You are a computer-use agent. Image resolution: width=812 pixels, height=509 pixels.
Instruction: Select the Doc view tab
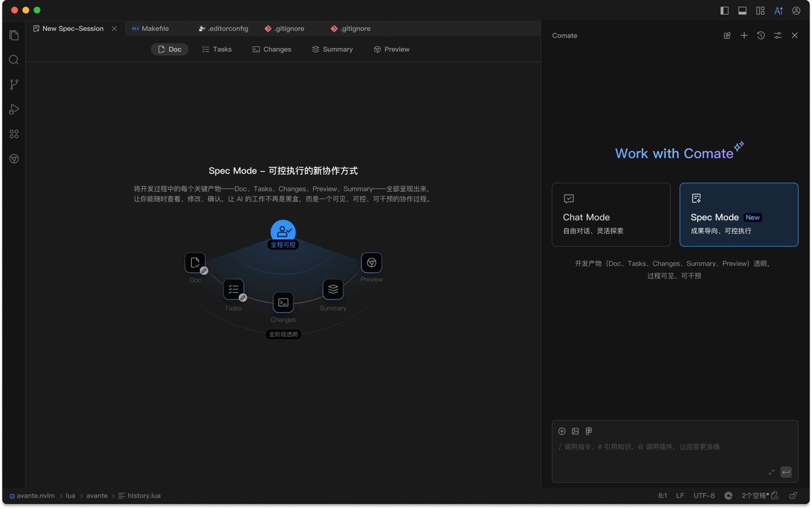170,49
